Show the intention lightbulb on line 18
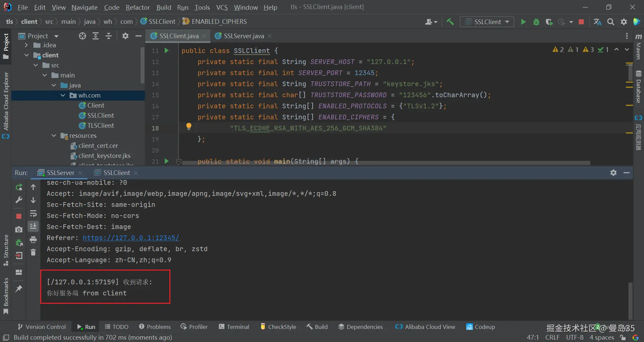The width and height of the screenshot is (644, 342). (x=189, y=126)
